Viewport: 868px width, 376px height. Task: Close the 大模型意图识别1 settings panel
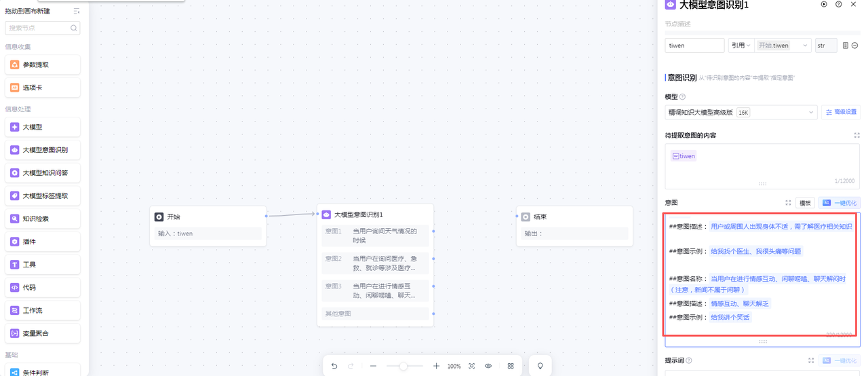(x=854, y=4)
